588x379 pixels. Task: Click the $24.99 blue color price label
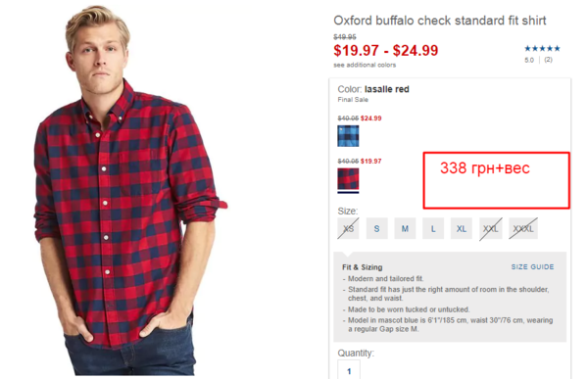tap(370, 118)
